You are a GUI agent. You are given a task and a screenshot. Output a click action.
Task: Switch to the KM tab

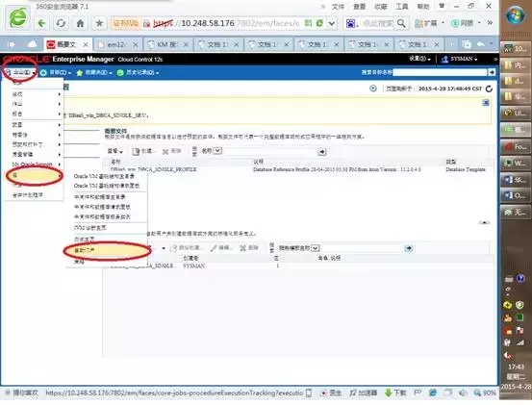click(x=167, y=44)
